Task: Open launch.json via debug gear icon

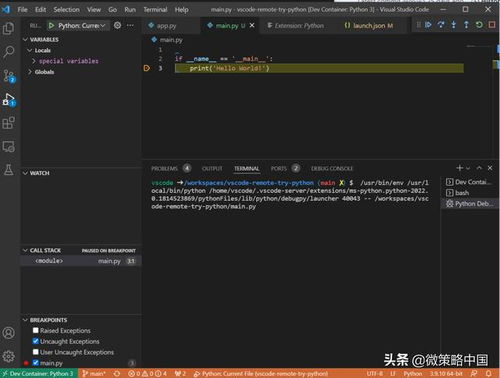Action: click(117, 25)
